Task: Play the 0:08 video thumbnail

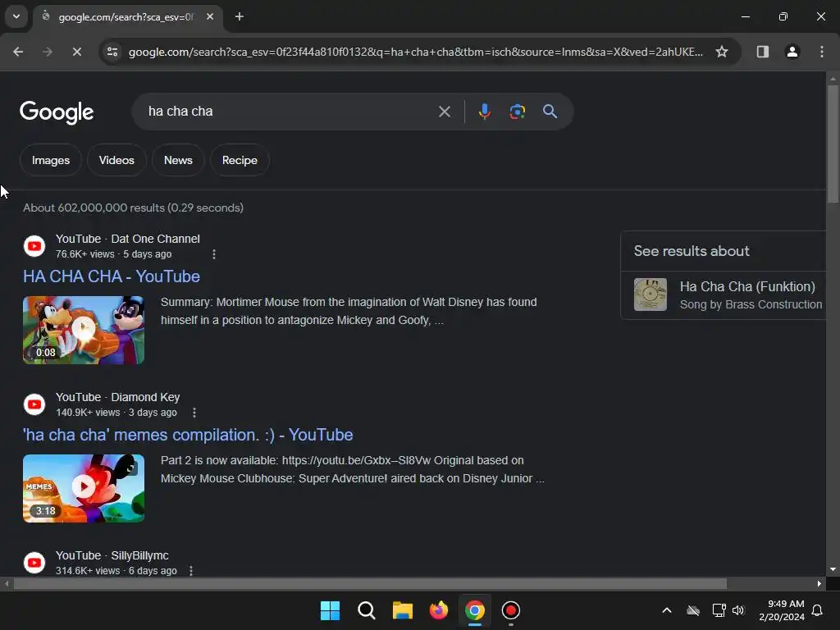Action: point(84,330)
